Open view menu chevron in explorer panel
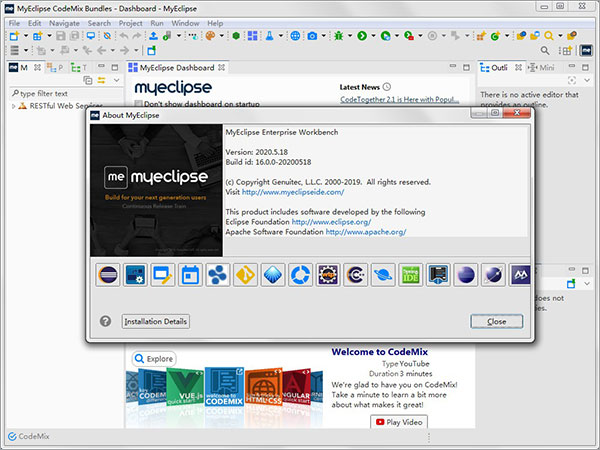 (117, 80)
